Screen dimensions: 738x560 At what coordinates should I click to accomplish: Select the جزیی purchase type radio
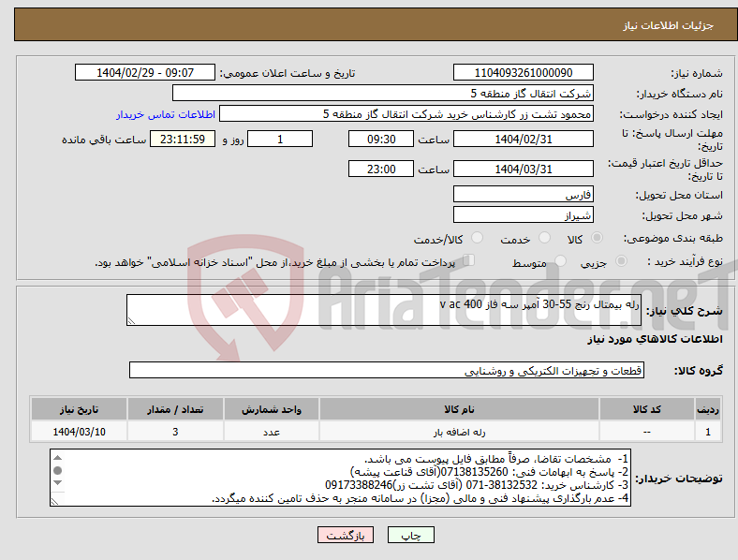click(x=621, y=260)
